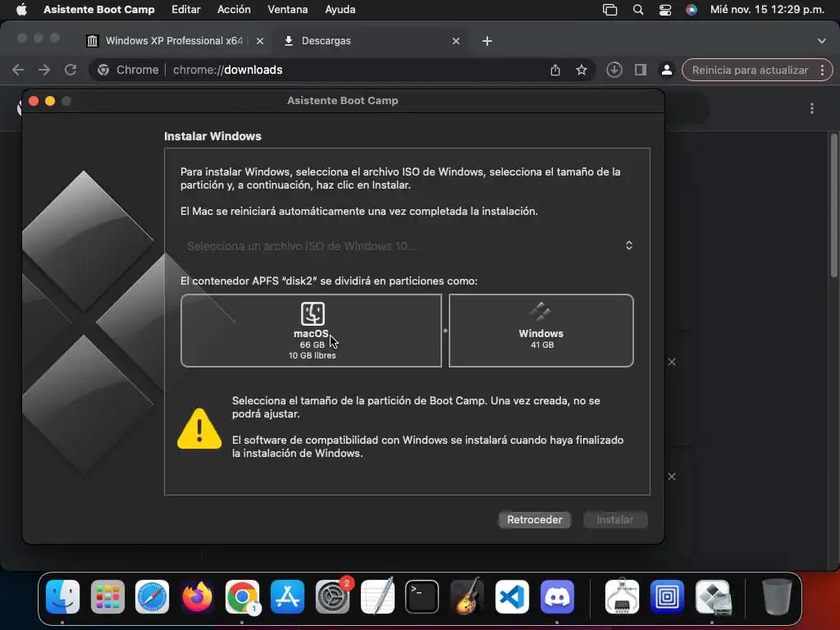Open Firefox from the Dock
Viewport: 840px width, 630px height.
click(197, 597)
